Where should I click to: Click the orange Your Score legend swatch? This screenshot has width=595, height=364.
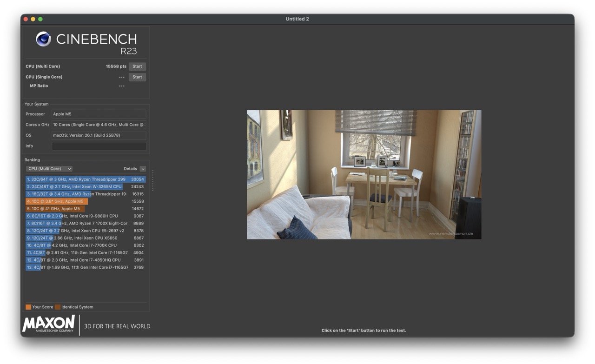coord(28,307)
